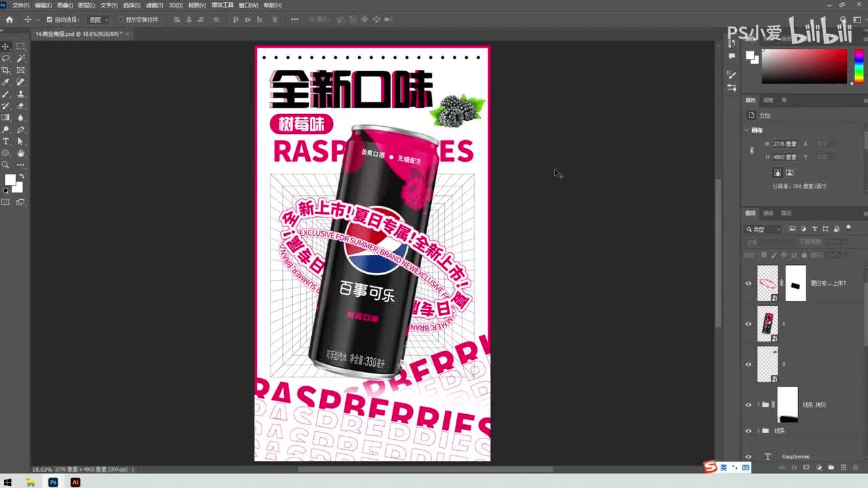This screenshot has height=488, width=868.
Task: Click the foreground color swatch
Action: click(9, 180)
